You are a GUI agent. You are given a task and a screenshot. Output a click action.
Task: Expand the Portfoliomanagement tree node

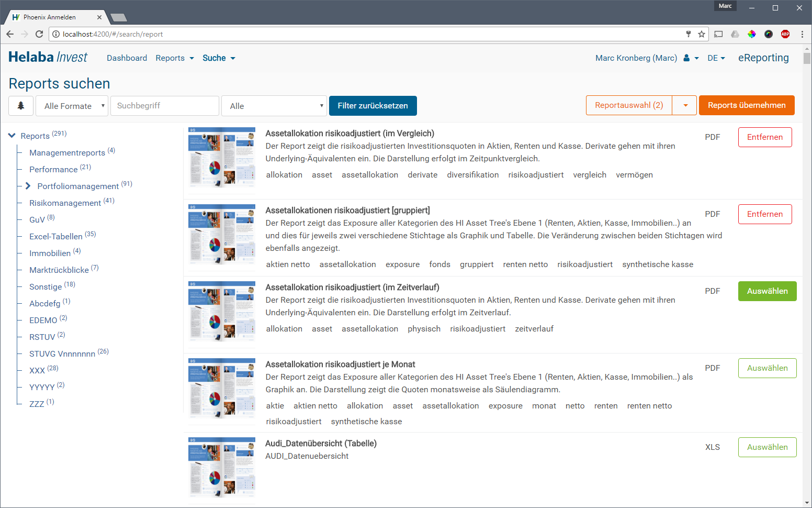tap(28, 186)
